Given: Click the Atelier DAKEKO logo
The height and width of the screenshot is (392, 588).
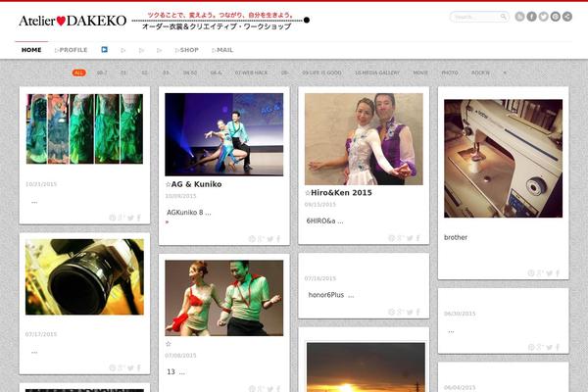Looking at the screenshot, I should [73, 21].
